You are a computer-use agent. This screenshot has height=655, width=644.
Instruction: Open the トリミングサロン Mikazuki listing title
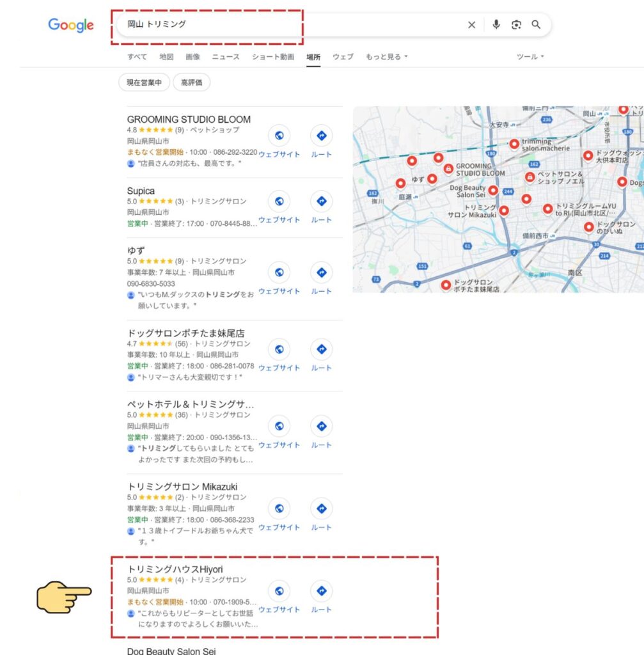(x=182, y=487)
